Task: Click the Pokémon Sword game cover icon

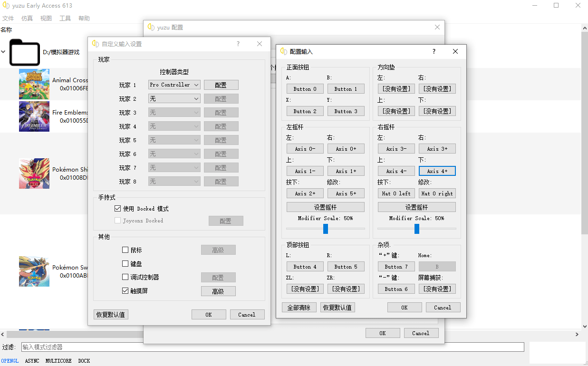Action: tap(34, 271)
